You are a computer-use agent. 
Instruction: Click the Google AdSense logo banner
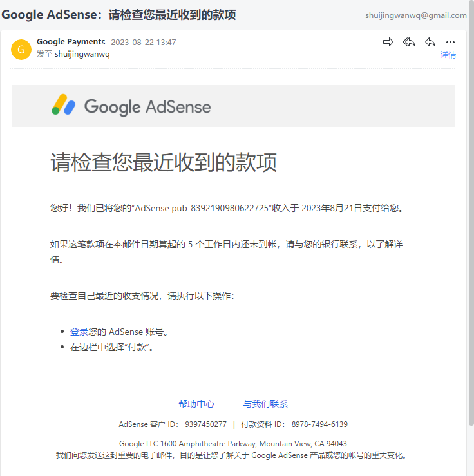[233, 106]
